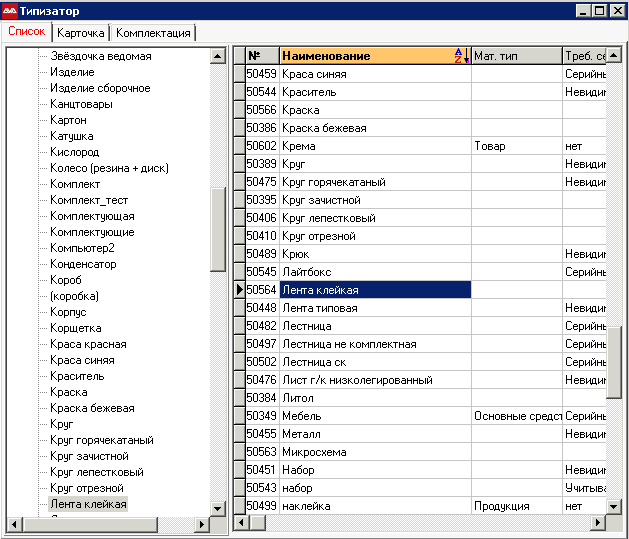The image size is (629, 539).
Task: Click Основные средст cell in Мебель row
Action: (517, 416)
